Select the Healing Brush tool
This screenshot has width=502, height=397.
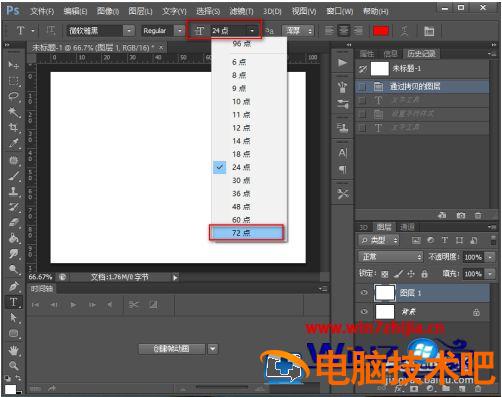coord(13,160)
